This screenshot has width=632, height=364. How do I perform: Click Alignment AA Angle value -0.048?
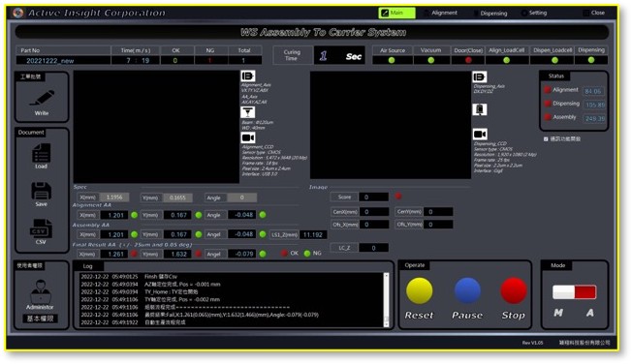coord(241,215)
